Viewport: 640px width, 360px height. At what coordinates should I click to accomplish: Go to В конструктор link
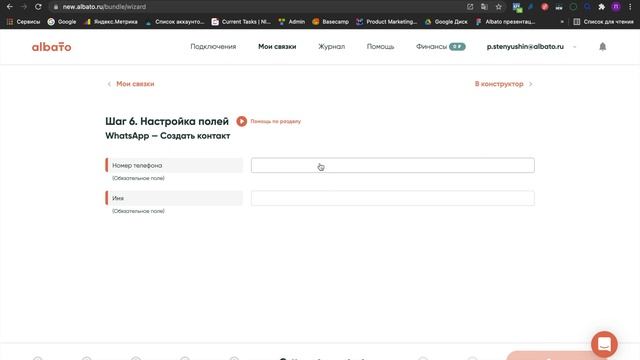point(499,84)
